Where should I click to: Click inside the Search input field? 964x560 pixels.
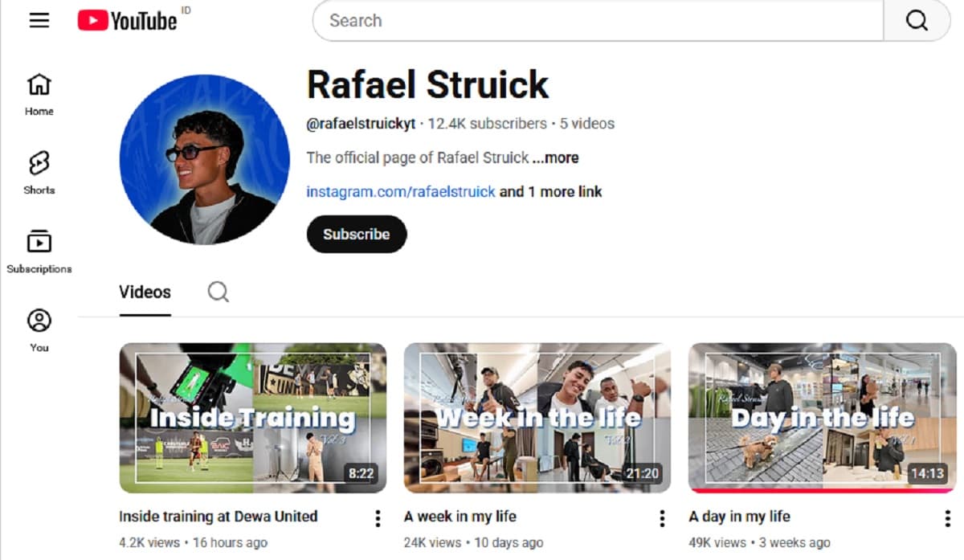[562, 21]
